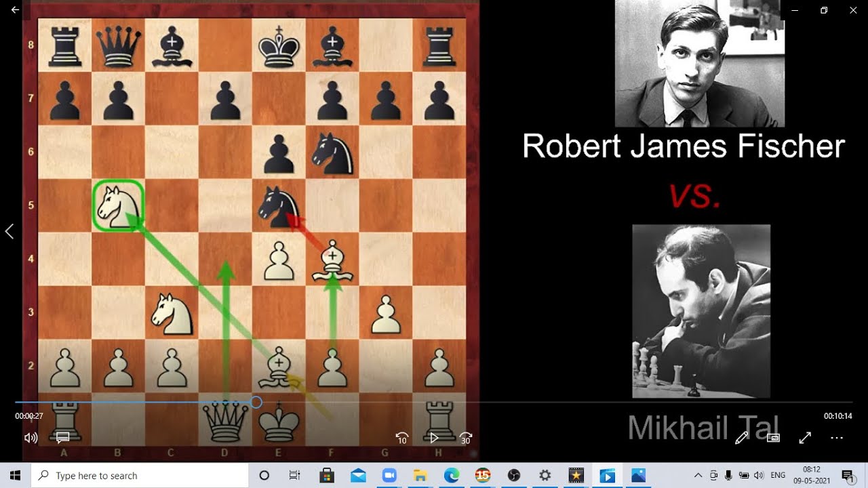Click the elapsed time 00:00:27
Image resolution: width=868 pixels, height=488 pixels.
pos(29,416)
